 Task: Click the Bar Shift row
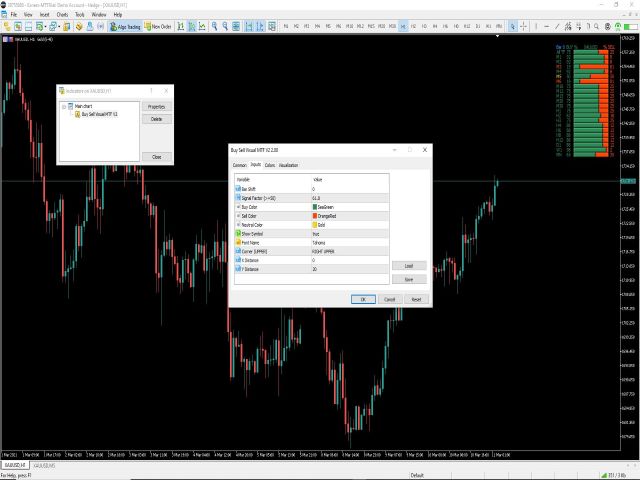(x=312, y=189)
